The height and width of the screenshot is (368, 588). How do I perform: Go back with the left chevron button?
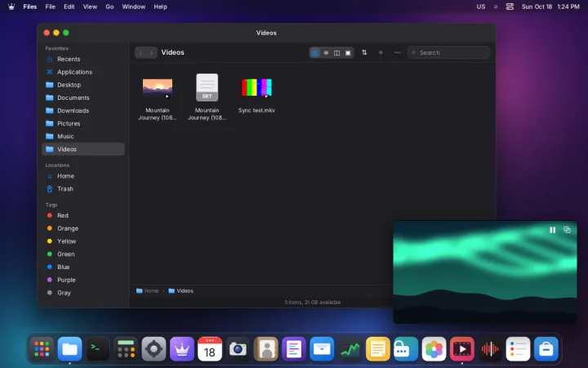tap(140, 52)
